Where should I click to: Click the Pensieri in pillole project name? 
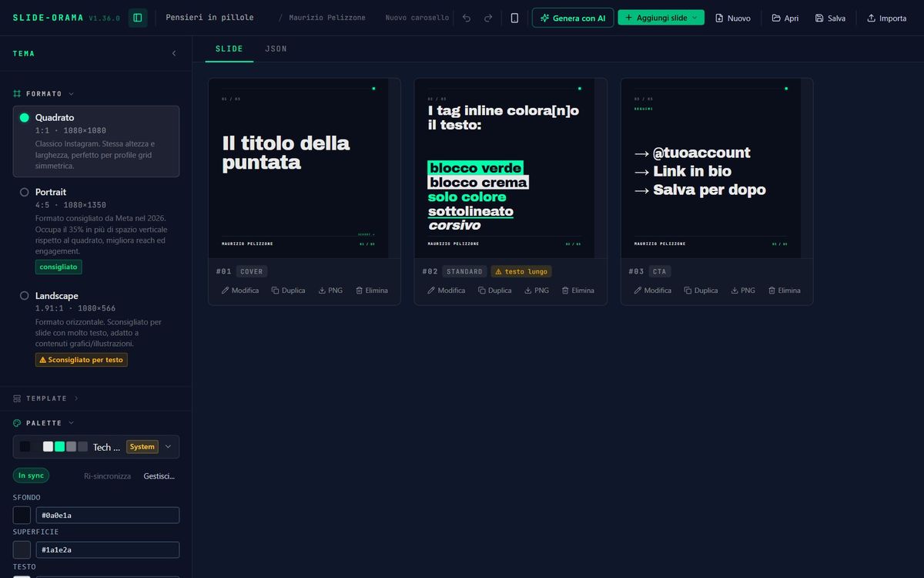tap(209, 18)
